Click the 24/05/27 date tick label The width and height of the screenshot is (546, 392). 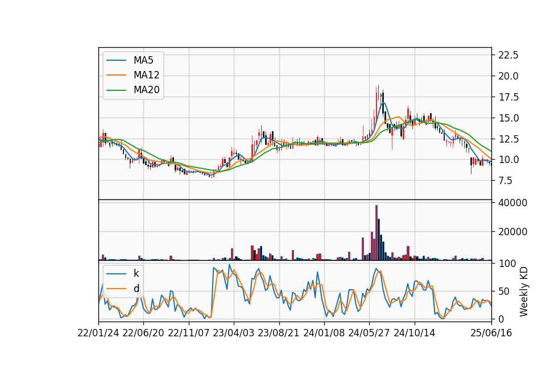pyautogui.click(x=369, y=333)
